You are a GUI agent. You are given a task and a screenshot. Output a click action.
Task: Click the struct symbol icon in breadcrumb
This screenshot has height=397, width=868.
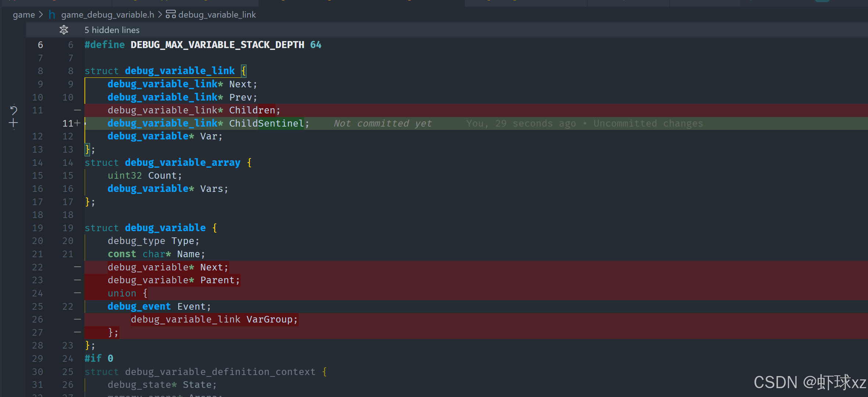[x=170, y=14]
